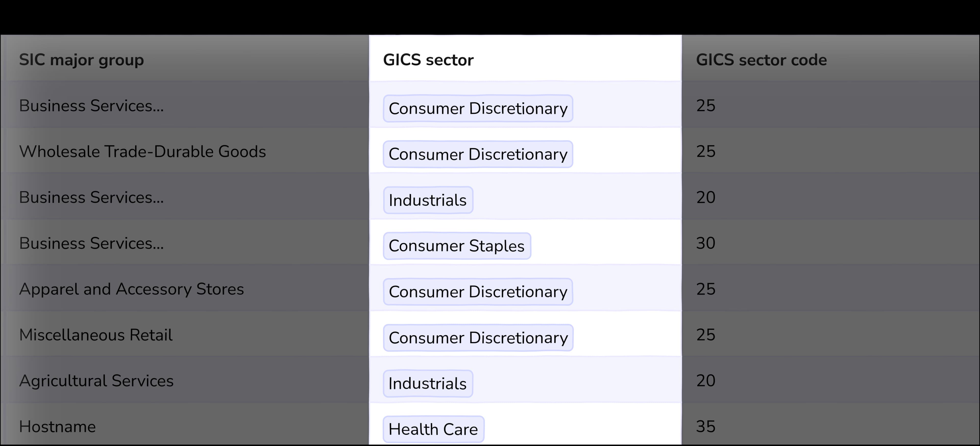Click sector code 35 in Hostname row
Viewport: 980px width, 446px height.
pos(706,427)
